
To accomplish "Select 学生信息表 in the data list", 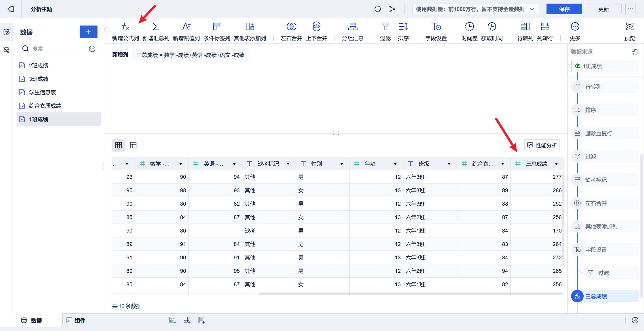I will [x=42, y=92].
